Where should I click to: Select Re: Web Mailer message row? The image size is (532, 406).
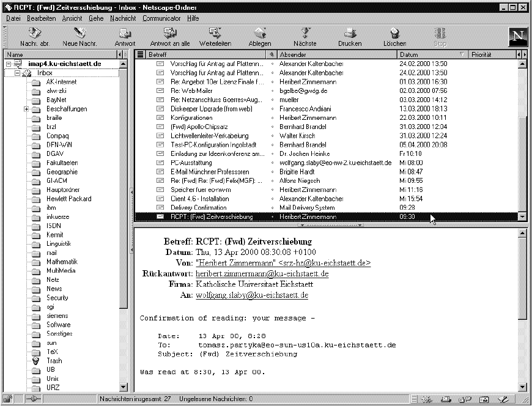click(327, 91)
